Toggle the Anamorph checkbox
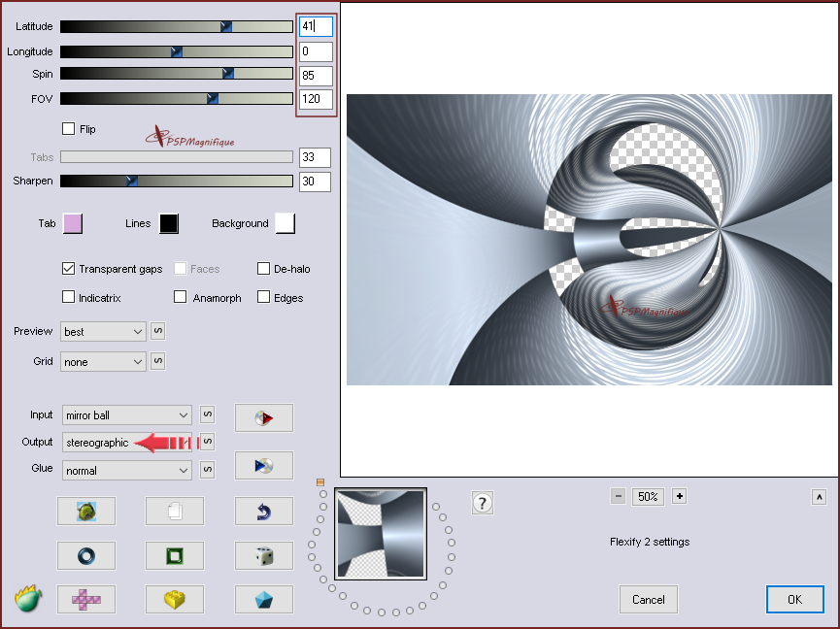Image resolution: width=840 pixels, height=629 pixels. pyautogui.click(x=181, y=298)
